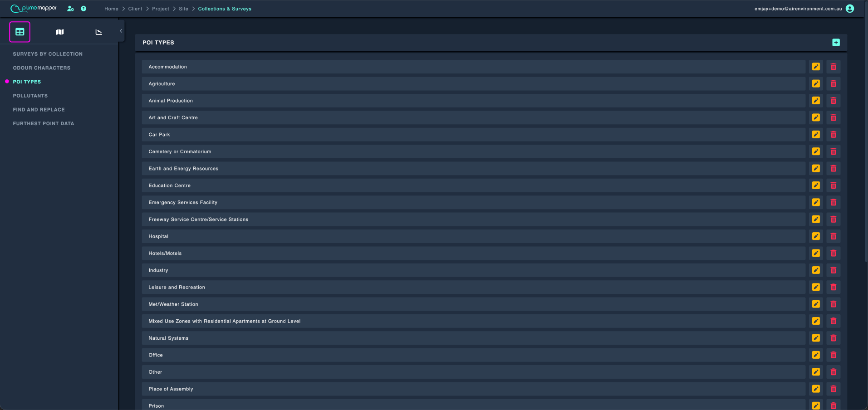The width and height of the screenshot is (868, 410).
Task: Open the user profile avatar icon
Action: [850, 9]
